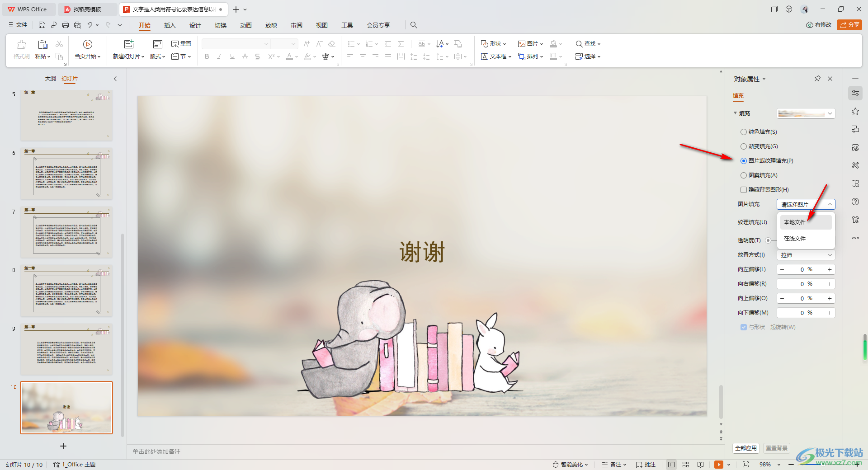Click the star animation sidebar icon
Viewport: 868px width, 470px height.
pyautogui.click(x=855, y=111)
